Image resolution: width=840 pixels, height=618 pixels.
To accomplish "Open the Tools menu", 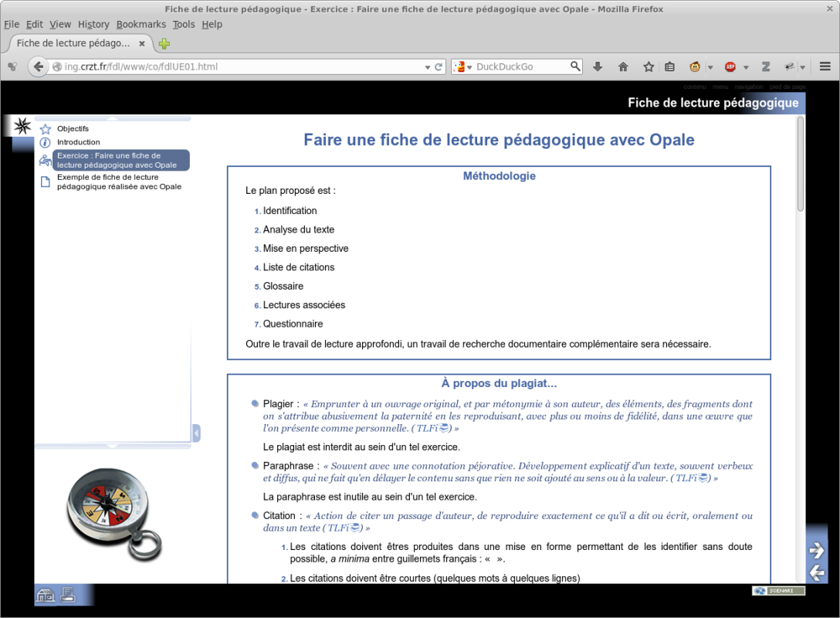I will coord(184,24).
